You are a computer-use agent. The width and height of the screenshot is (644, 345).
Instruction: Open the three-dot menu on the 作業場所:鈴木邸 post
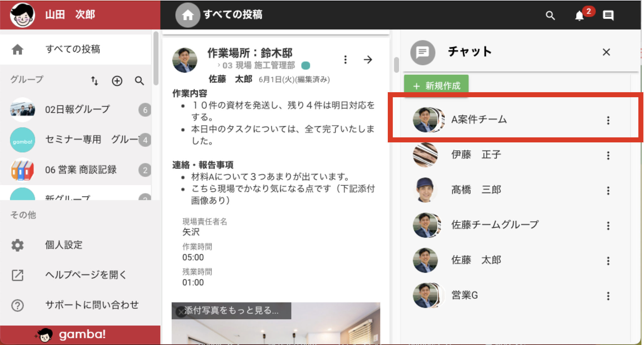(x=345, y=60)
